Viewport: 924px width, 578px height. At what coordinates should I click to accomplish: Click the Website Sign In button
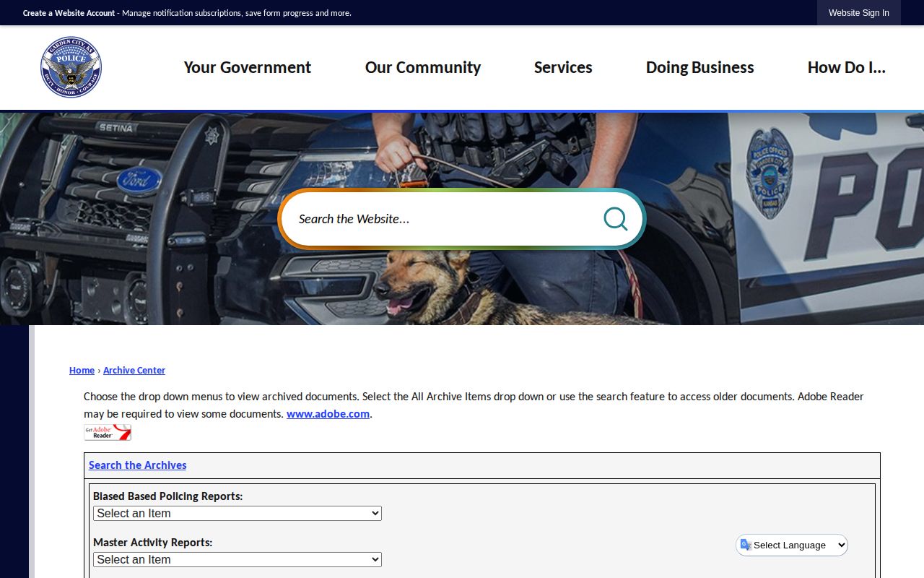coord(859,13)
